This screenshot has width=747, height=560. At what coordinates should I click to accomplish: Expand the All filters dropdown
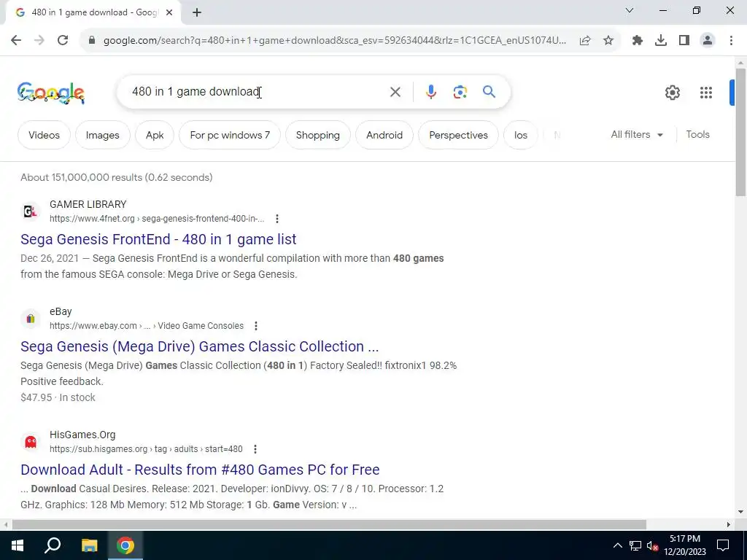(x=637, y=135)
